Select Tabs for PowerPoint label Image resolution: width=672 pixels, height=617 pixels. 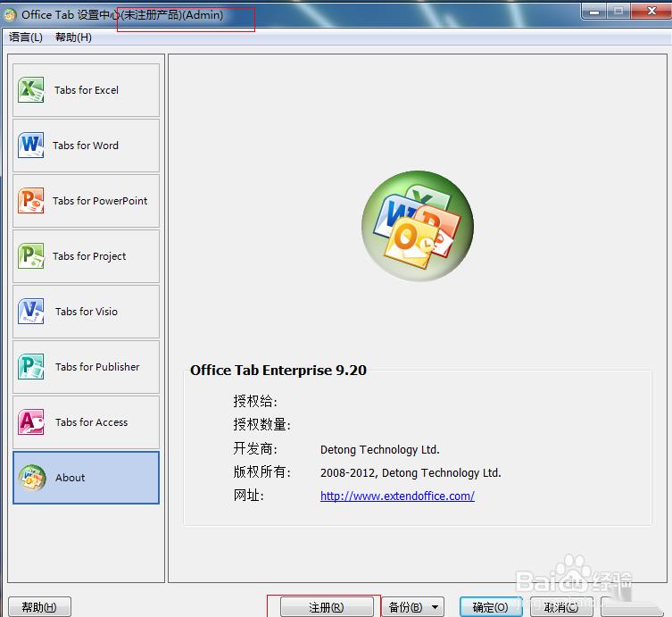100,201
